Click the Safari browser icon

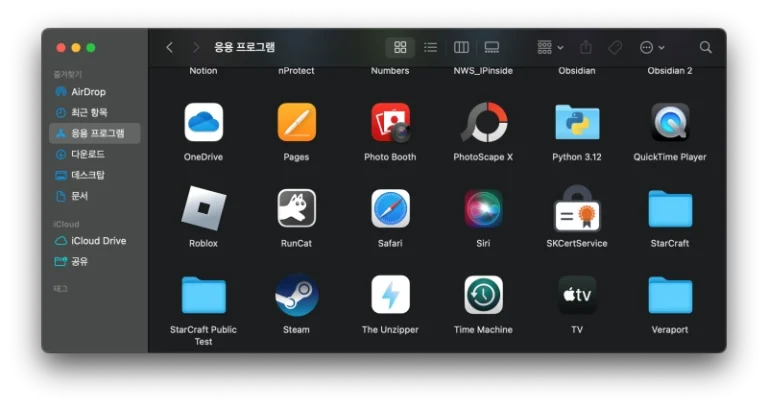point(390,209)
